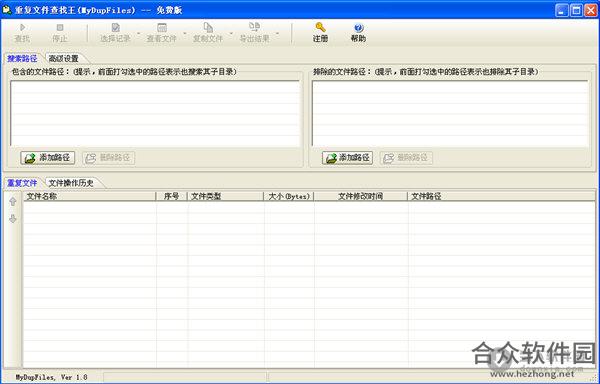Maximize the MyDupFiles window
Viewport: 600px width, 384px height.
pos(576,10)
